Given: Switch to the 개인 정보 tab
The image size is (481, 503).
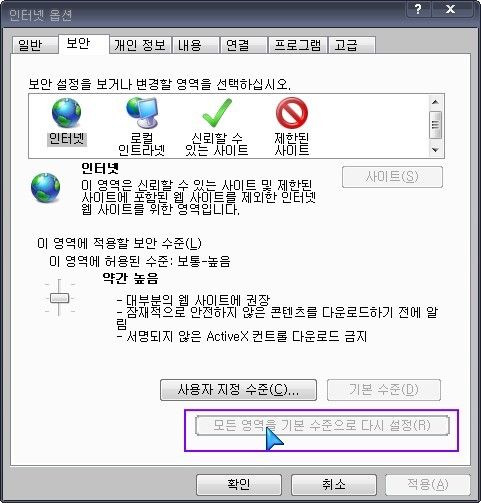Looking at the screenshot, I should tap(140, 45).
